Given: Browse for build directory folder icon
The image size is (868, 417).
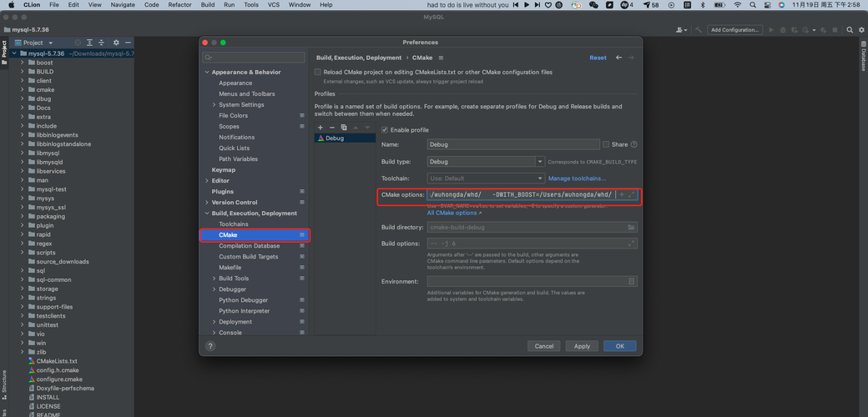Looking at the screenshot, I should pyautogui.click(x=631, y=228).
